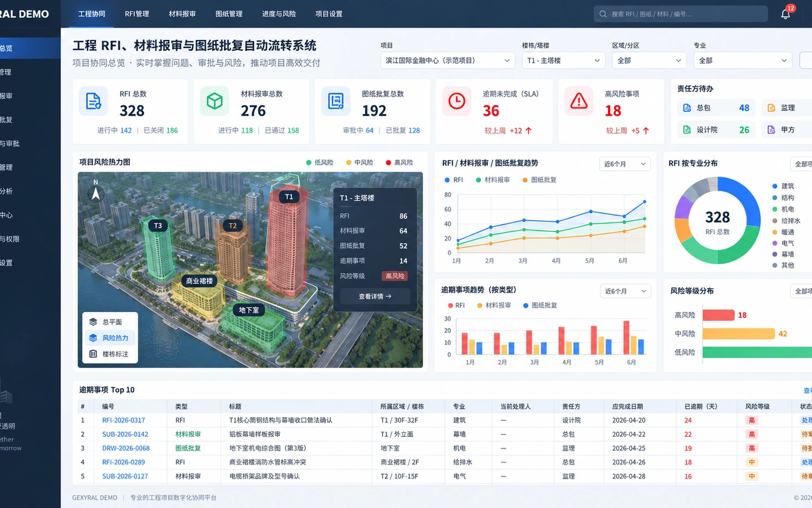Select the T1 tower marker on map
The height and width of the screenshot is (508, 812).
[x=289, y=196]
